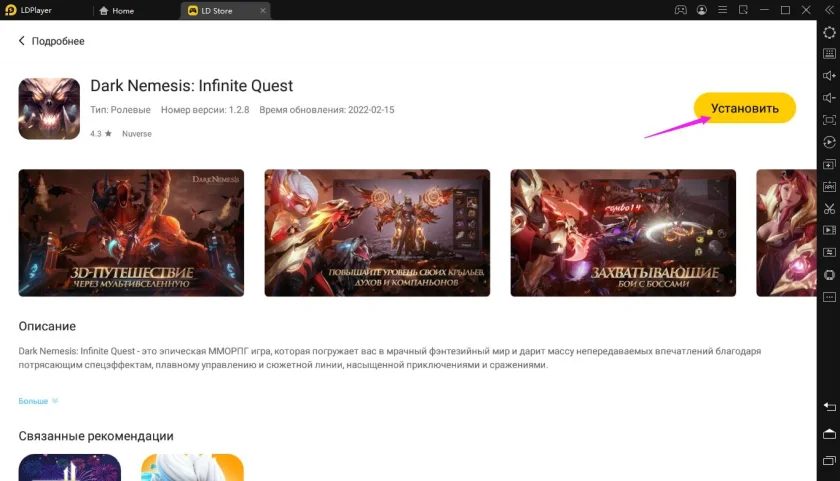840x481 pixels.
Task: Open the gamepad settings in the title bar
Action: [x=680, y=10]
